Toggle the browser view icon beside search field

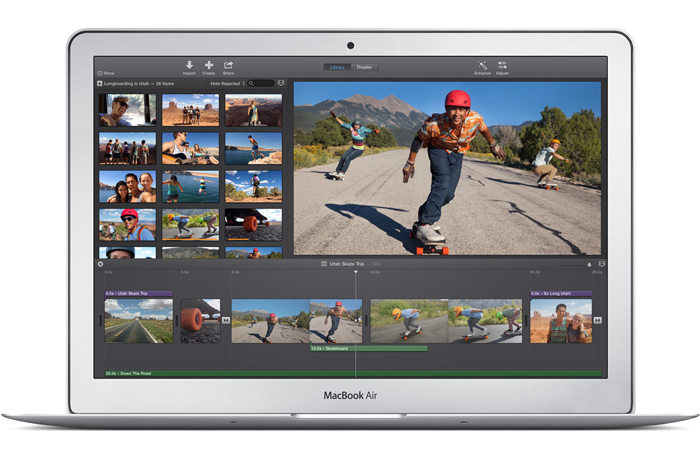click(281, 83)
